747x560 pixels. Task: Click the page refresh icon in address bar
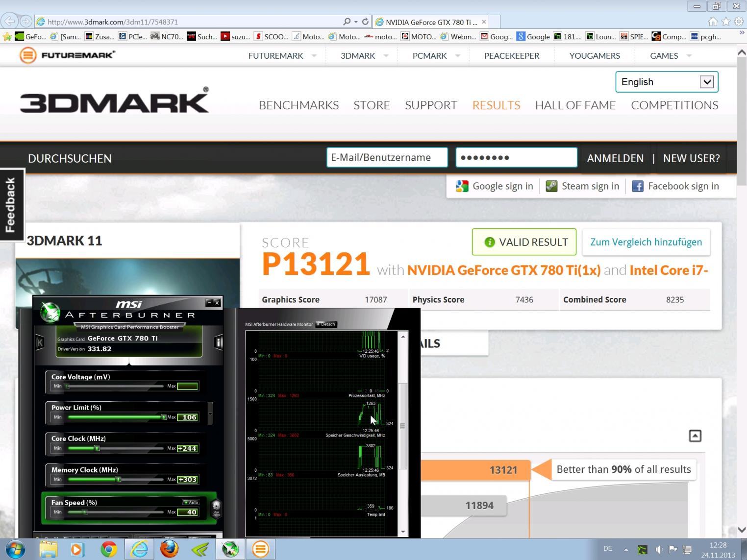(365, 22)
